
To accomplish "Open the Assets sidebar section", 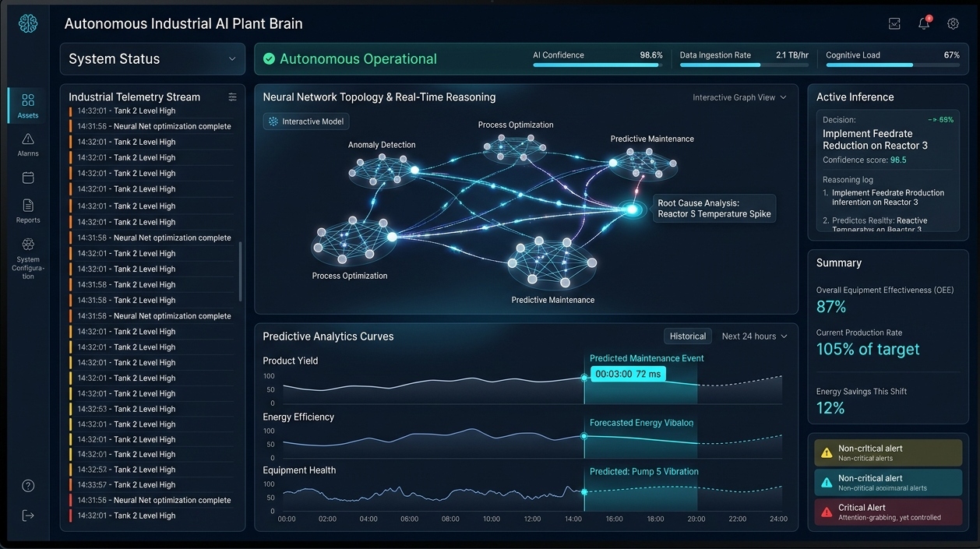I will pyautogui.click(x=28, y=106).
